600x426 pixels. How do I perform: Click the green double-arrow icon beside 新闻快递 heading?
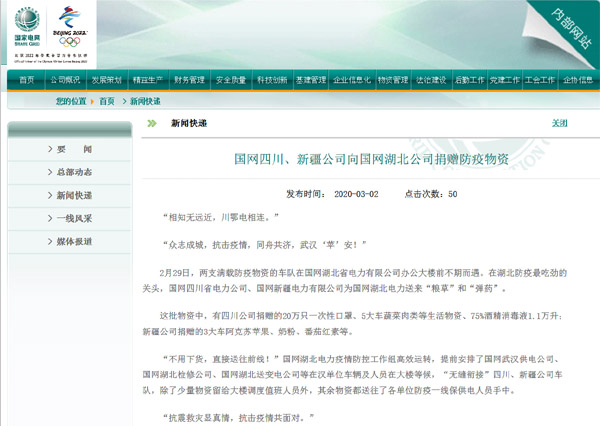point(152,123)
